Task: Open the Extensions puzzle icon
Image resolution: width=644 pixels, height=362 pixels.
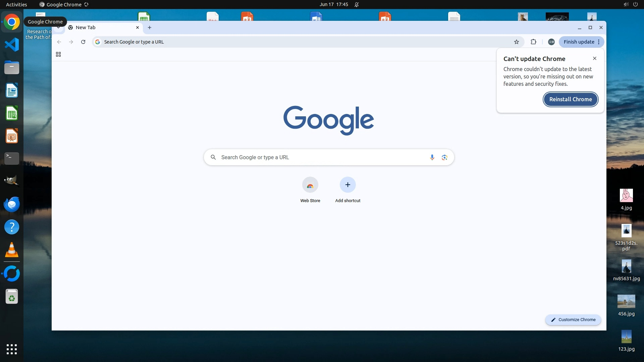Action: click(533, 42)
